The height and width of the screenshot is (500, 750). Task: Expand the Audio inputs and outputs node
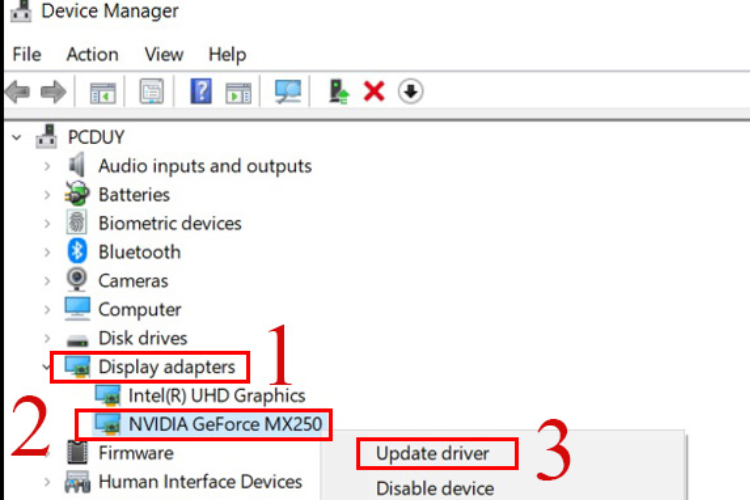[47, 166]
